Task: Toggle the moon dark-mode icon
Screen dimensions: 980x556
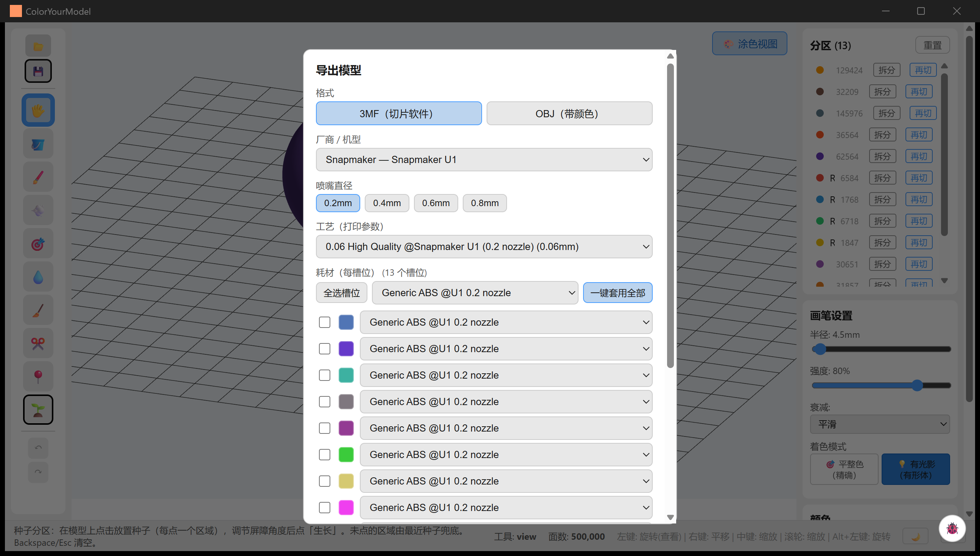Action: click(915, 537)
